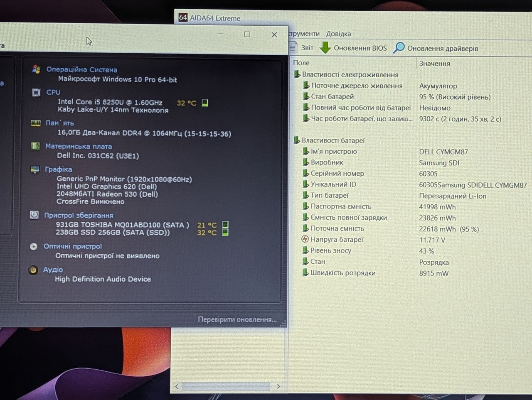
Task: Click the Графіка monitor icon
Action: (x=35, y=169)
